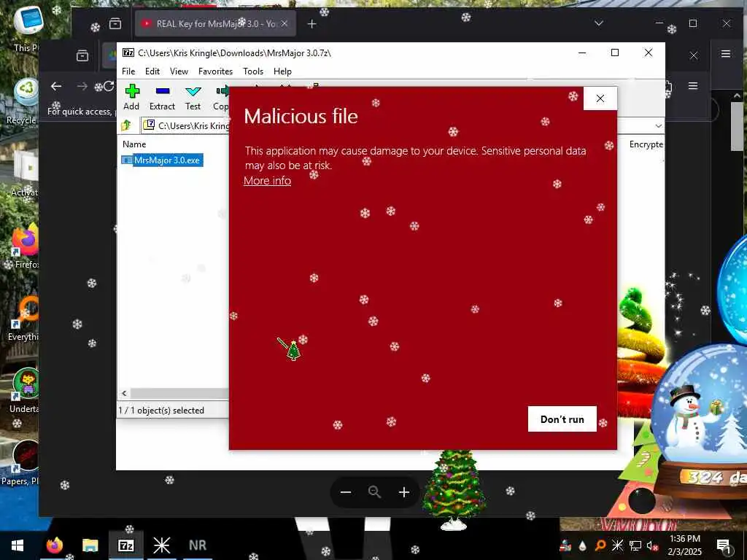This screenshot has height=560, width=747.
Task: Open the notification center icon
Action: point(723,545)
